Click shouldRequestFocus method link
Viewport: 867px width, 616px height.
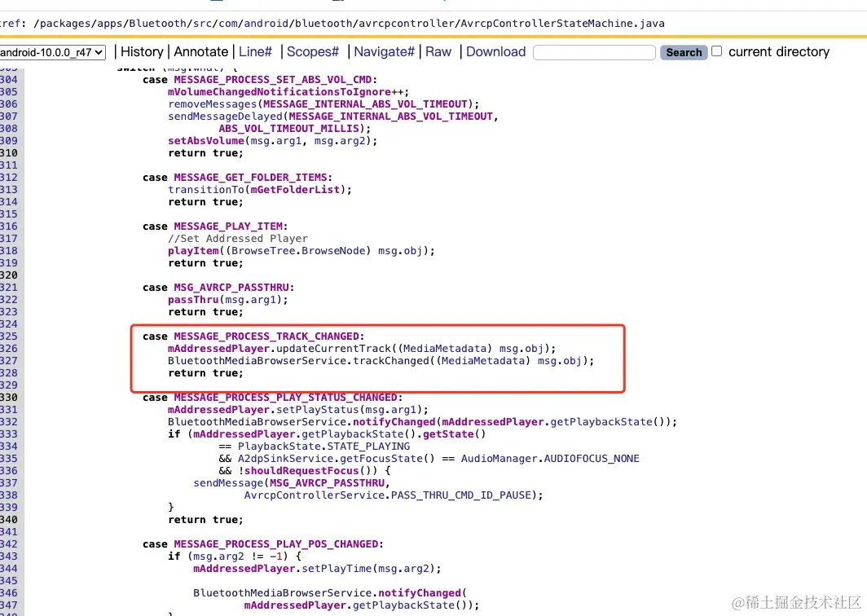301,471
